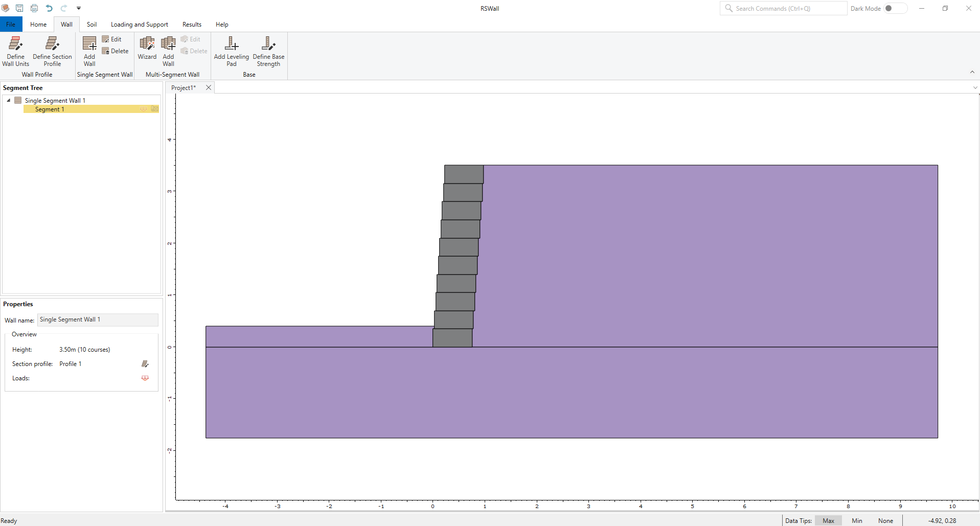Set Data Tips to Min
The image size is (980, 526).
pyautogui.click(x=857, y=521)
